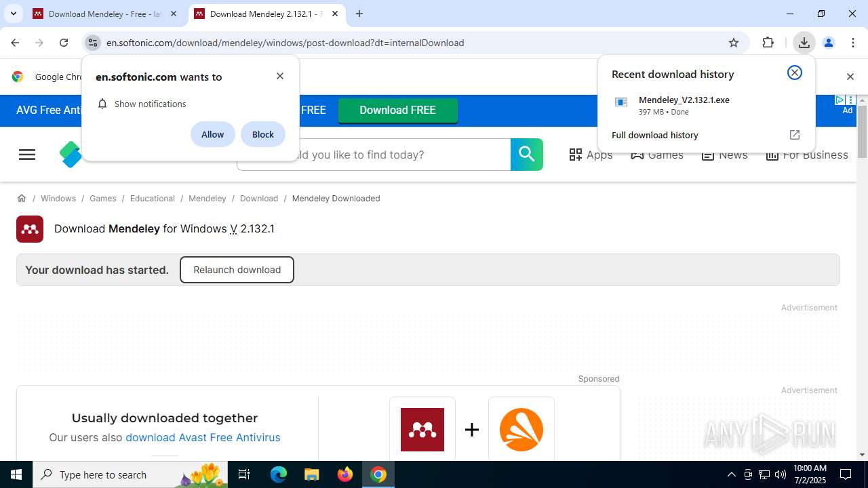The width and height of the screenshot is (868, 488).
Task: Open the Windows Start menu
Action: [16, 474]
